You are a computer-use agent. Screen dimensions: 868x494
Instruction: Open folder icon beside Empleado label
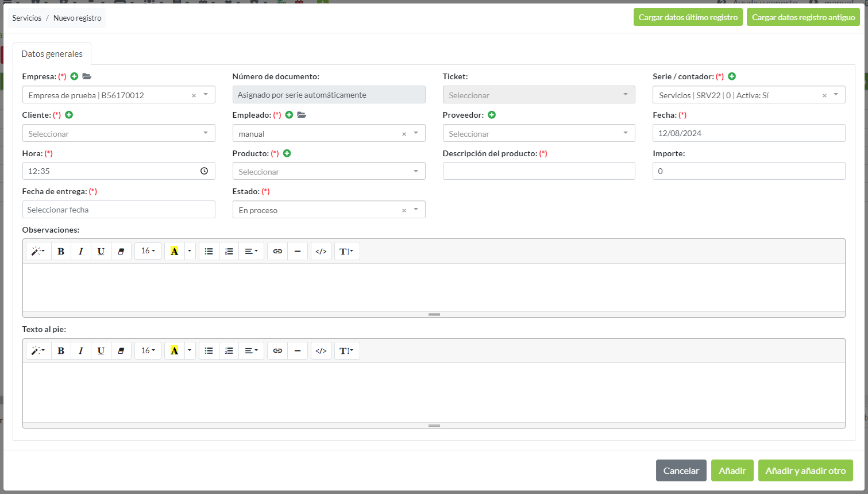[x=302, y=115]
